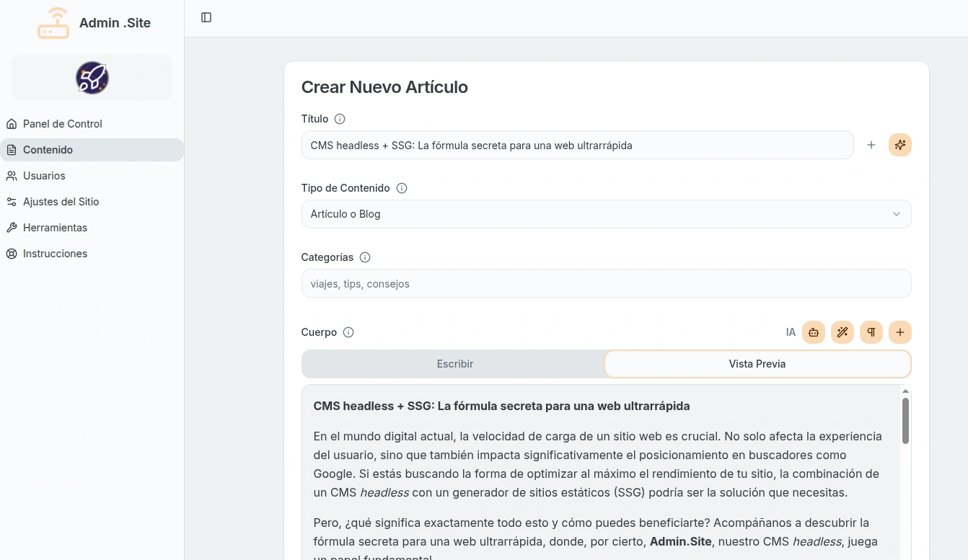The width and height of the screenshot is (968, 560).
Task: Open the AI robot assistant icon
Action: (814, 332)
